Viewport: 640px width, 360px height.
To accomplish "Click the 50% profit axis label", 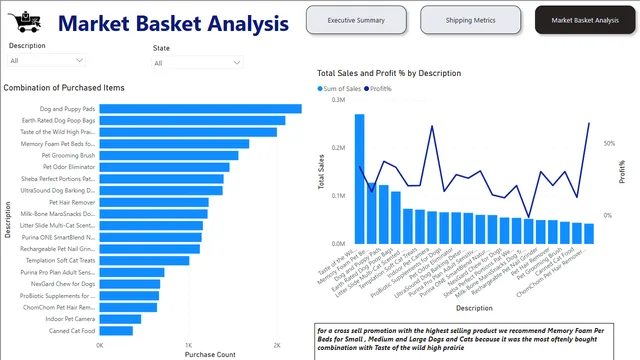I will 609,144.
